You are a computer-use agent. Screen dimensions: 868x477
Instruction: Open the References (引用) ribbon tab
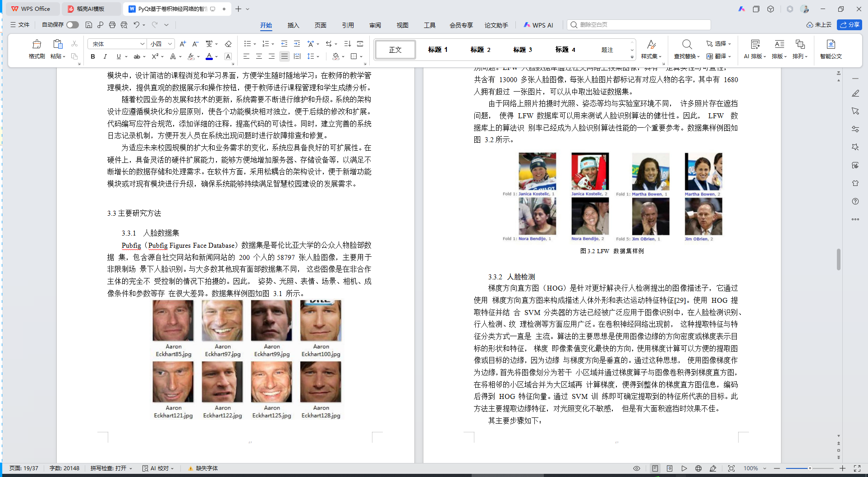point(348,25)
